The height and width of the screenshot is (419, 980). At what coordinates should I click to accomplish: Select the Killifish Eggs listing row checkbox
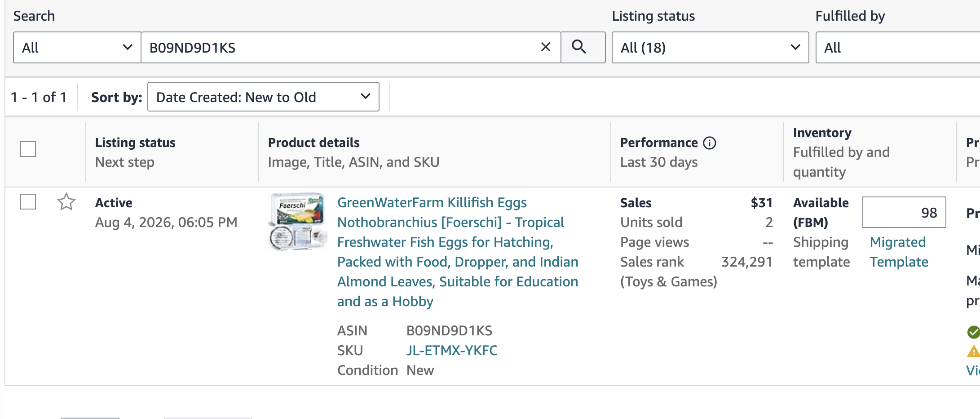click(28, 202)
